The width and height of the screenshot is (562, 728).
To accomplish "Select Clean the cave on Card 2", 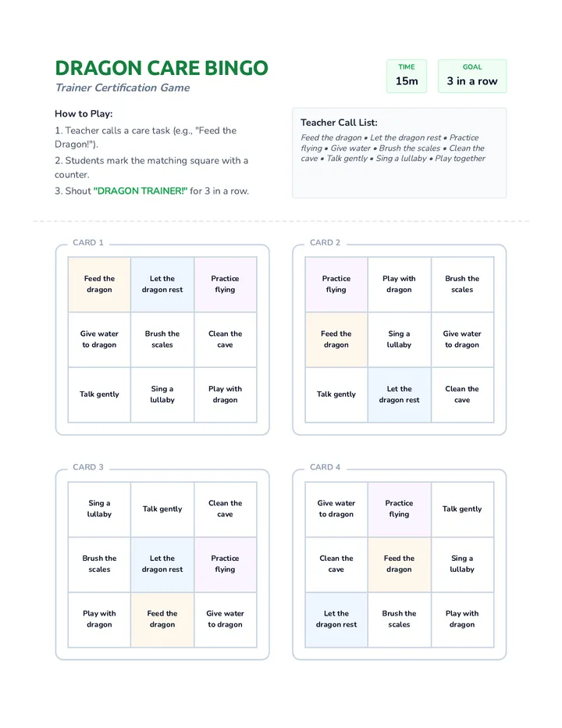I will (462, 394).
